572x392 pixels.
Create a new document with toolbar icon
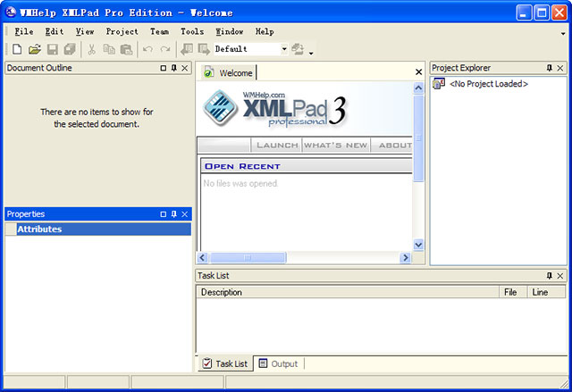click(17, 49)
